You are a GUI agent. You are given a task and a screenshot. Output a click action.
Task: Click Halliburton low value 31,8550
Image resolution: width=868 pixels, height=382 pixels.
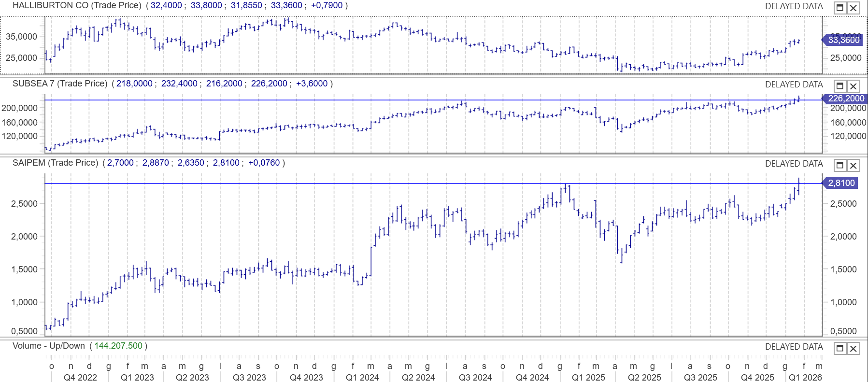coord(246,5)
